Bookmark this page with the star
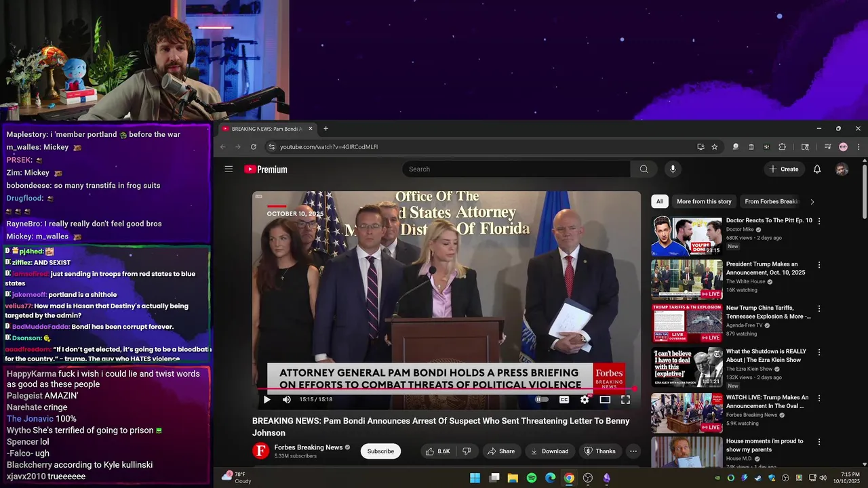868x488 pixels. coord(714,146)
